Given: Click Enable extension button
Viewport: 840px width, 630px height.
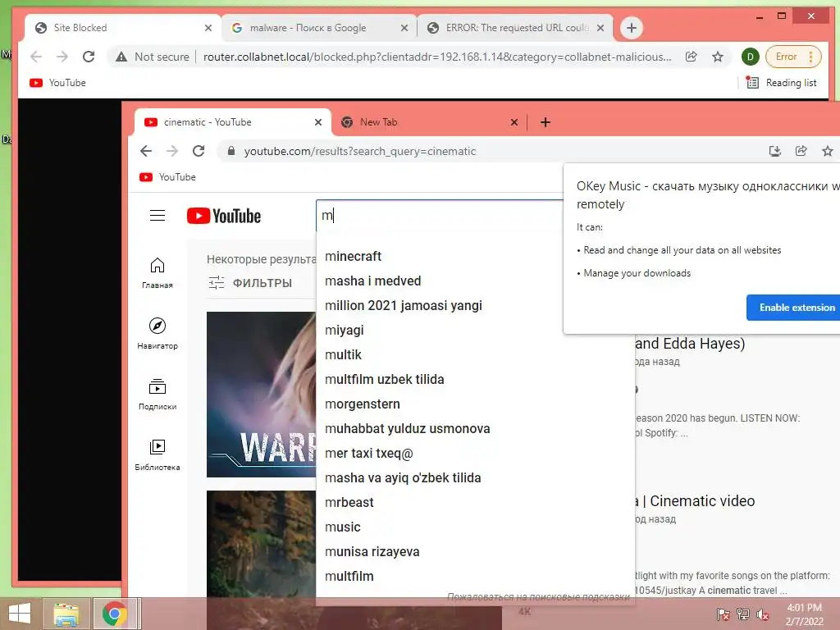Looking at the screenshot, I should tap(795, 308).
